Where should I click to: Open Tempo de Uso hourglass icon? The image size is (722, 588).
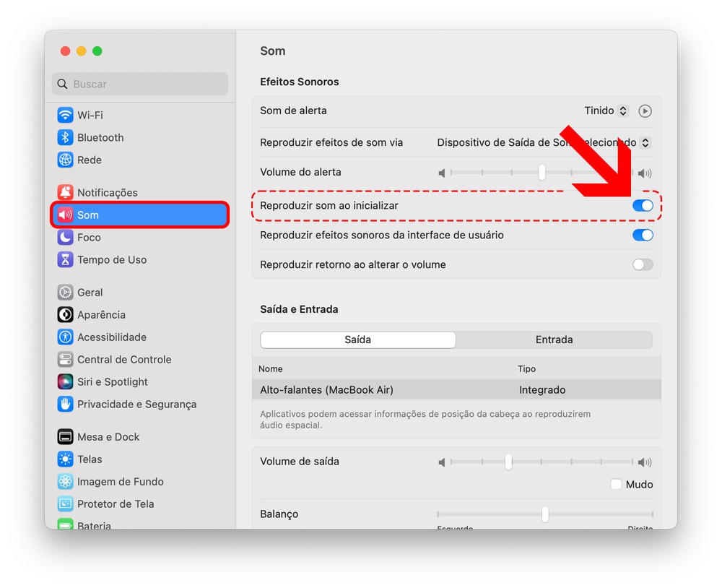click(x=65, y=259)
